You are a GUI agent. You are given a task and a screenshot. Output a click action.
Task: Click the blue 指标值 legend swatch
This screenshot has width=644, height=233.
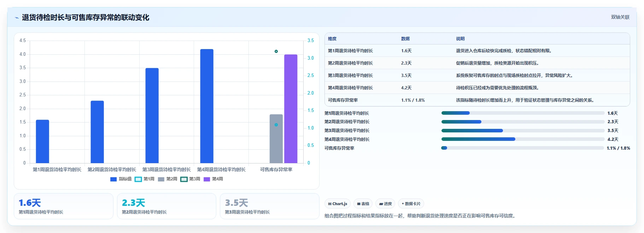pyautogui.click(x=113, y=179)
